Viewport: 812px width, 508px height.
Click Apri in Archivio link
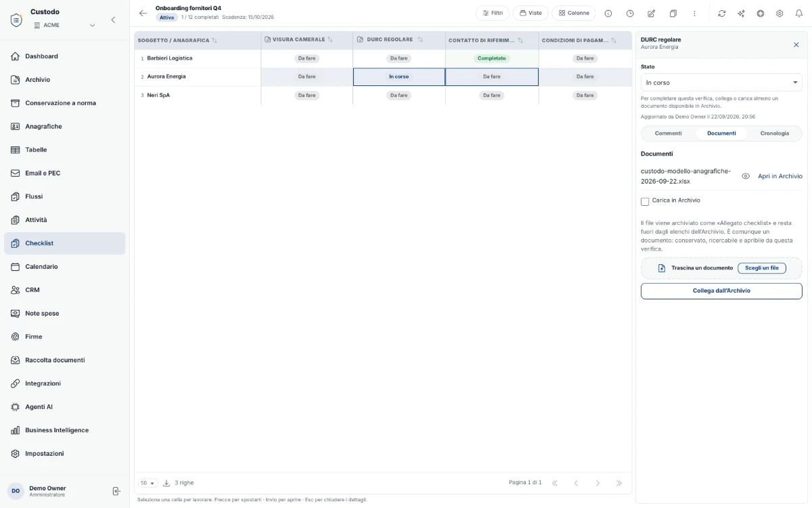click(x=780, y=176)
